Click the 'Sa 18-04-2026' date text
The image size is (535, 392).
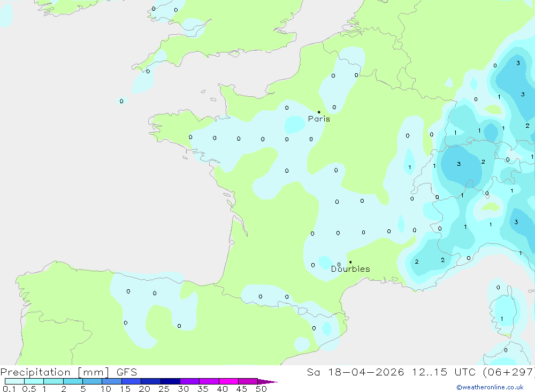point(356,372)
